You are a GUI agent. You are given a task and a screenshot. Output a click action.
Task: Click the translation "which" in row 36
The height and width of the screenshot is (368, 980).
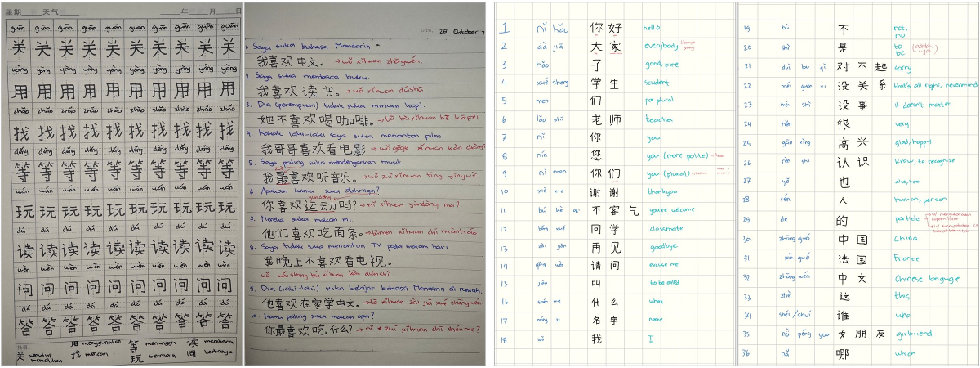pos(905,354)
